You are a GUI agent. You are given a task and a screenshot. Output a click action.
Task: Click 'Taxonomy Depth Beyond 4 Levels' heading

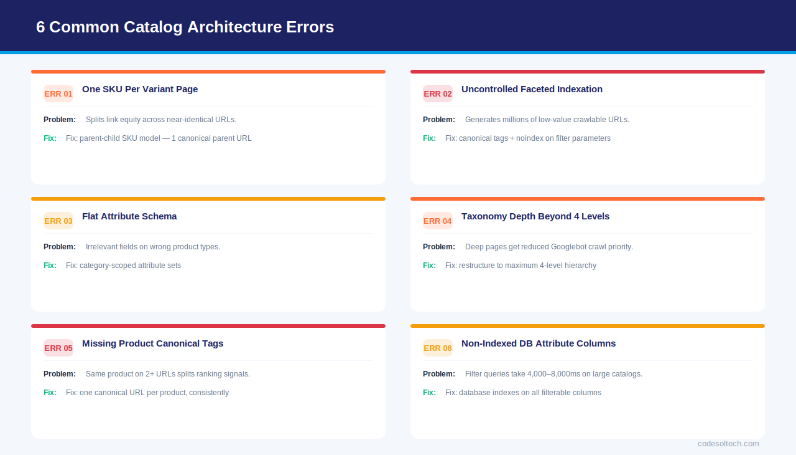[x=536, y=216]
